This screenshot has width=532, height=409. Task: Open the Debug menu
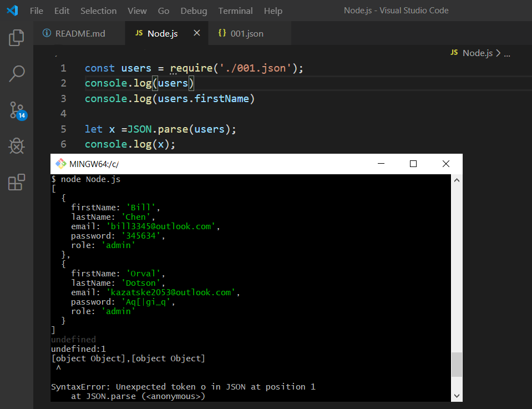click(x=193, y=11)
